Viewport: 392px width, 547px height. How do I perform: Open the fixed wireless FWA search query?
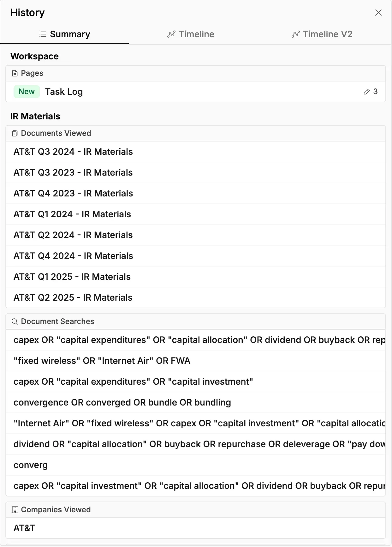coord(102,361)
